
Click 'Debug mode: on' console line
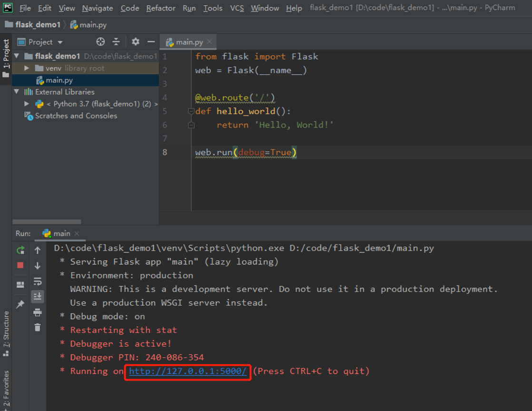pyautogui.click(x=102, y=316)
